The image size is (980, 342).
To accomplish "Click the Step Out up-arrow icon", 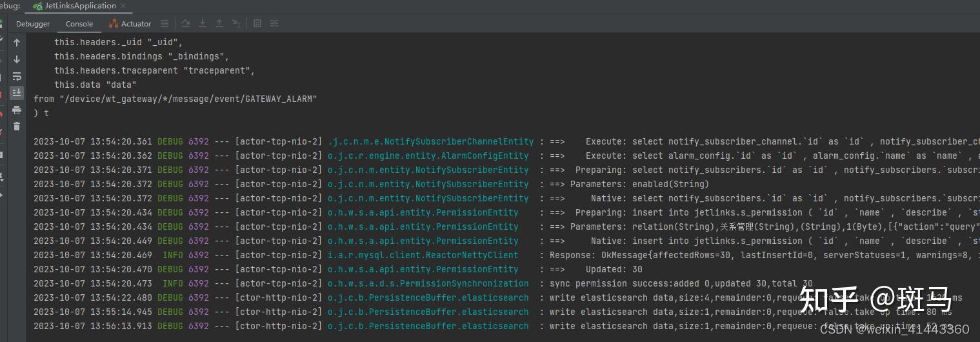I will click(x=219, y=23).
